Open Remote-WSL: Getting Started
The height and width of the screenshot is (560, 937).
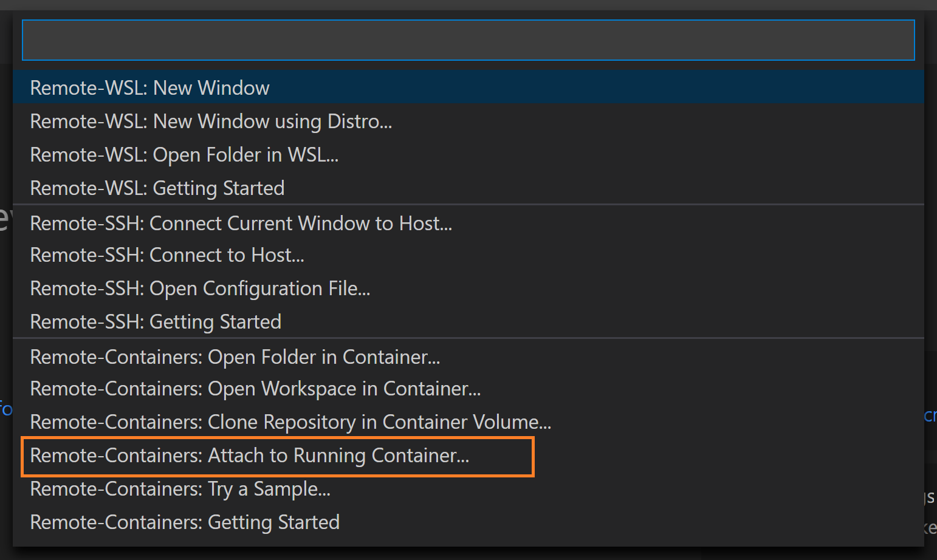(468, 188)
